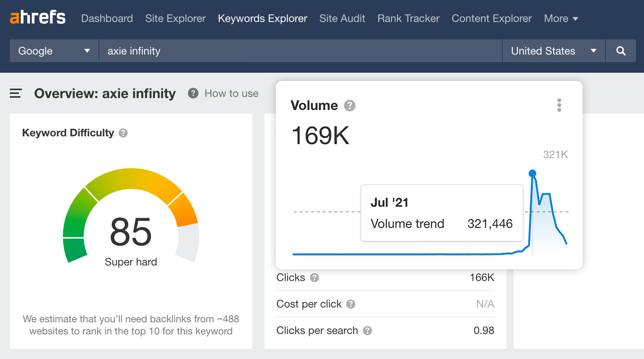Expand the More navigation dropdown
Image resolution: width=644 pixels, height=359 pixels.
coord(561,18)
